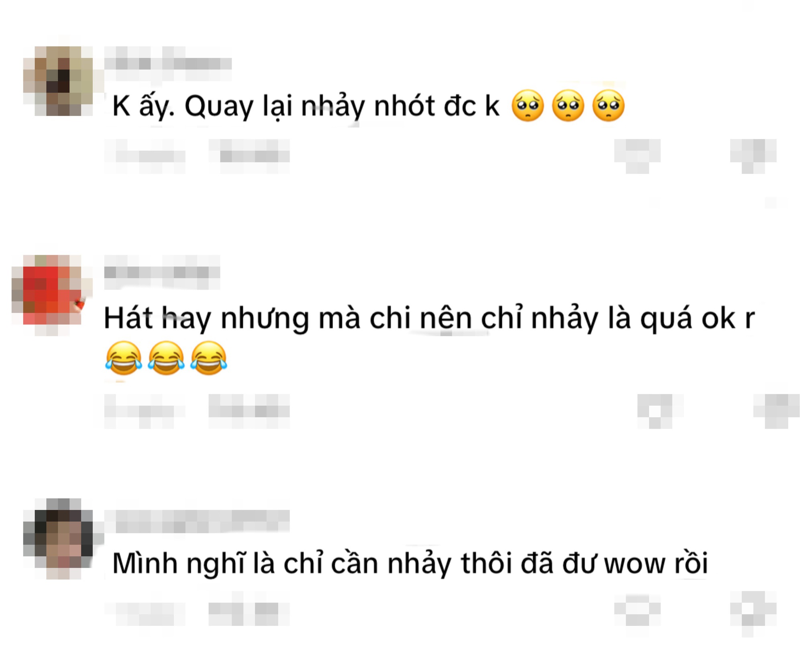Select the comment text 'Mình nghĩ là chỉ cần nhảy thôi'
The image size is (803, 672).
point(313,563)
